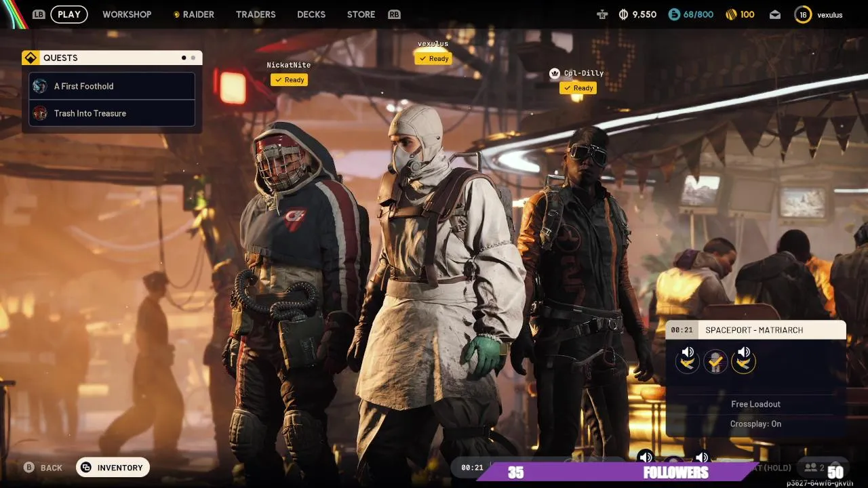Select the second quest page dot
The width and height of the screenshot is (868, 488).
tap(193, 58)
